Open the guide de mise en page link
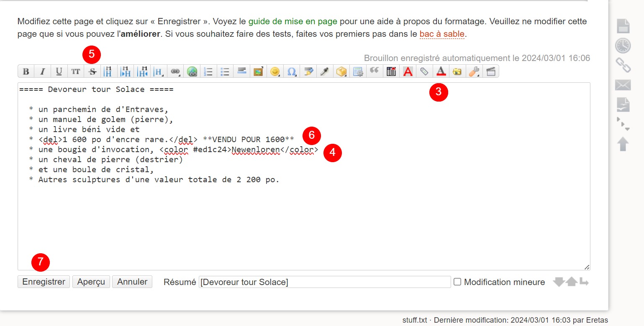 coord(292,21)
